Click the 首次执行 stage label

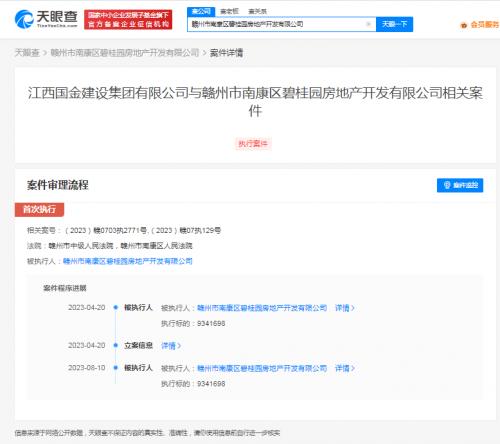(39, 209)
